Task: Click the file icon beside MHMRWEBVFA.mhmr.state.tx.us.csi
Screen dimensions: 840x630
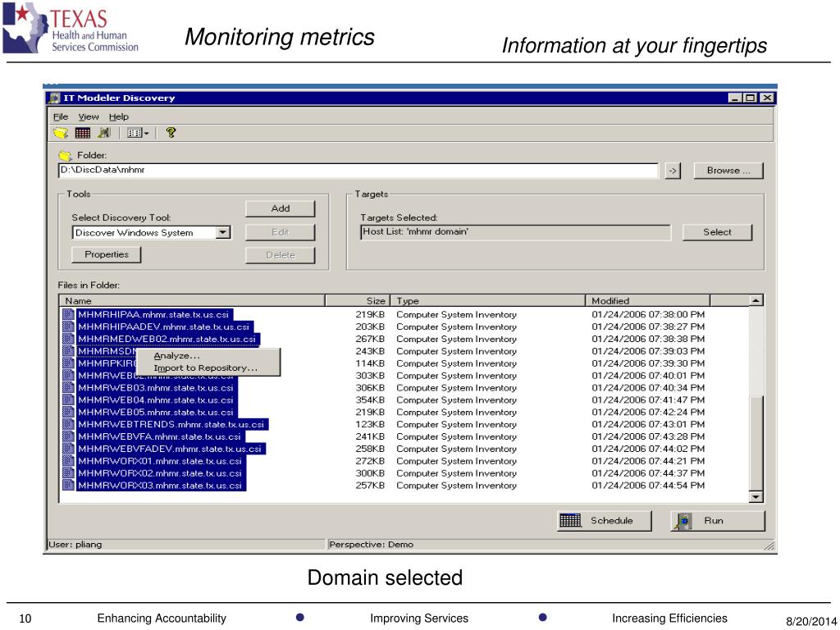Action: tap(68, 436)
